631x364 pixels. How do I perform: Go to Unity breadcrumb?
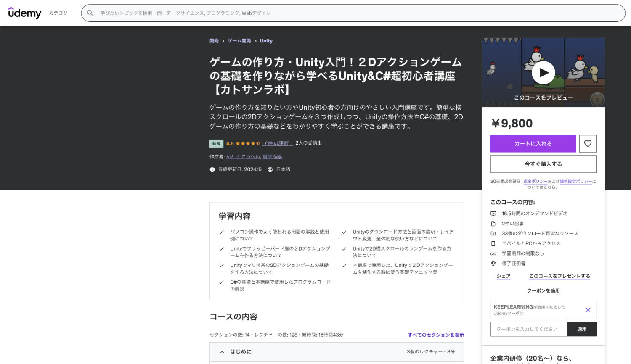(266, 41)
